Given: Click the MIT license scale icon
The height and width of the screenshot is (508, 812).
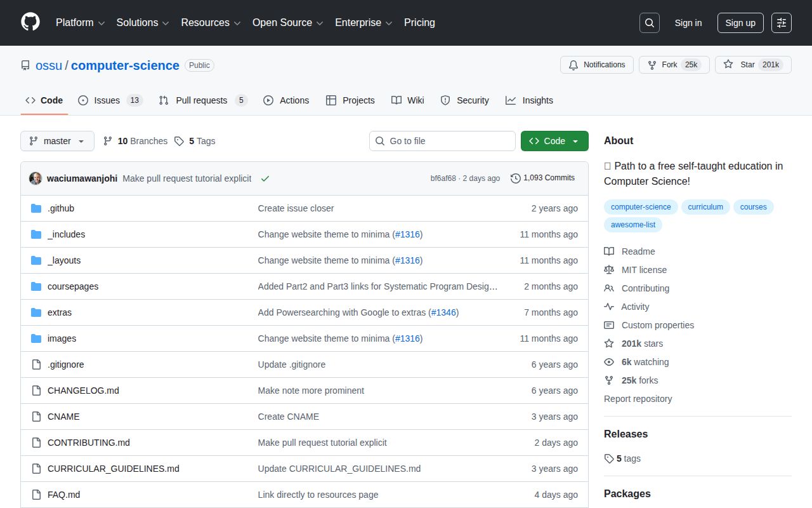Looking at the screenshot, I should pyautogui.click(x=609, y=270).
